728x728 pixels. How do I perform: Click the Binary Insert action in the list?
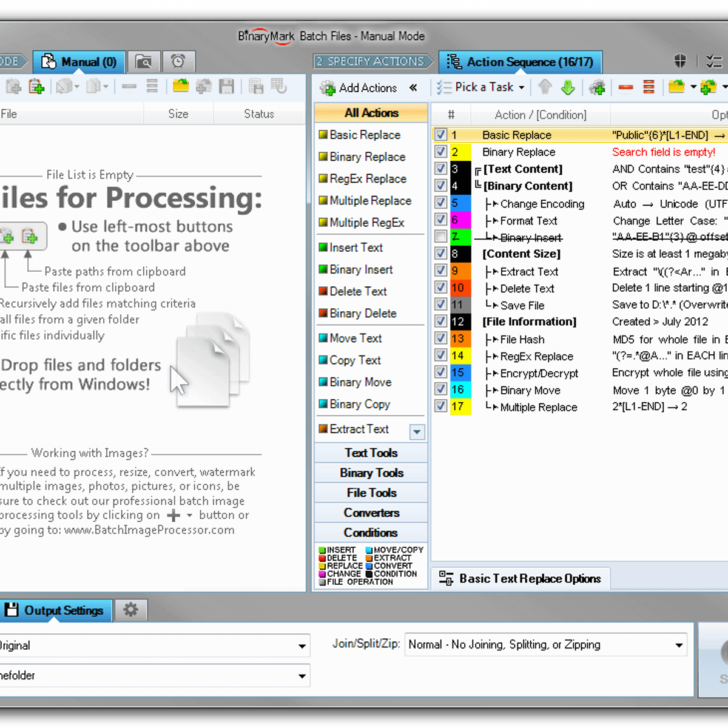pyautogui.click(x=361, y=269)
